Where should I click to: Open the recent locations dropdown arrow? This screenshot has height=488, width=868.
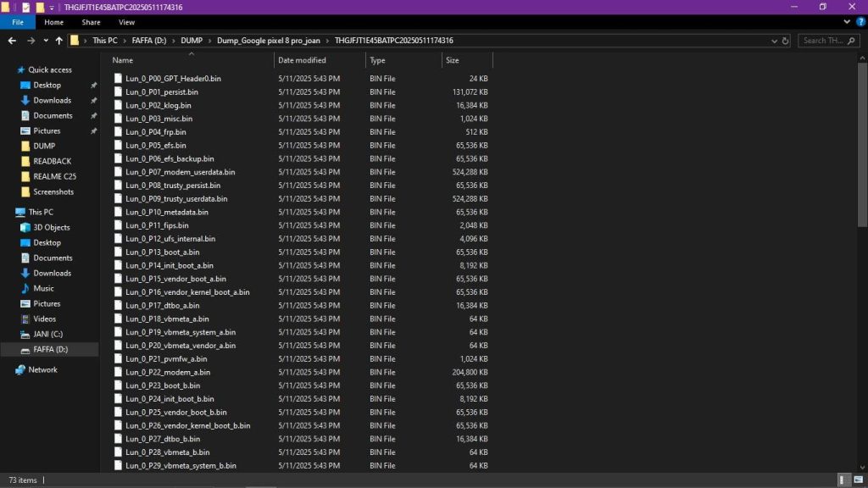45,40
